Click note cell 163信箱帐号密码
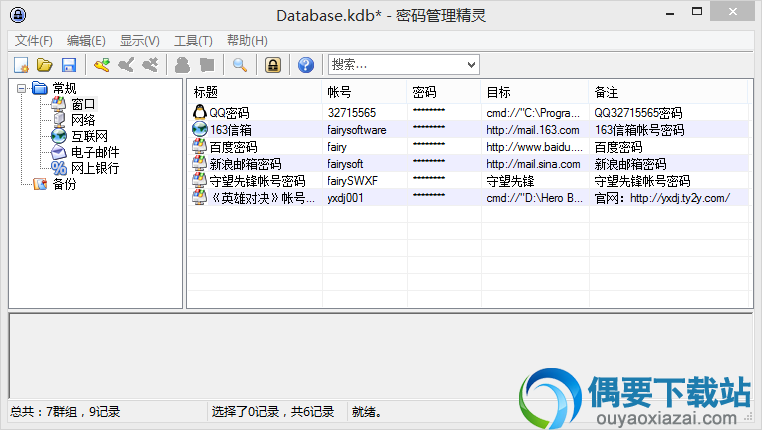 tap(640, 130)
